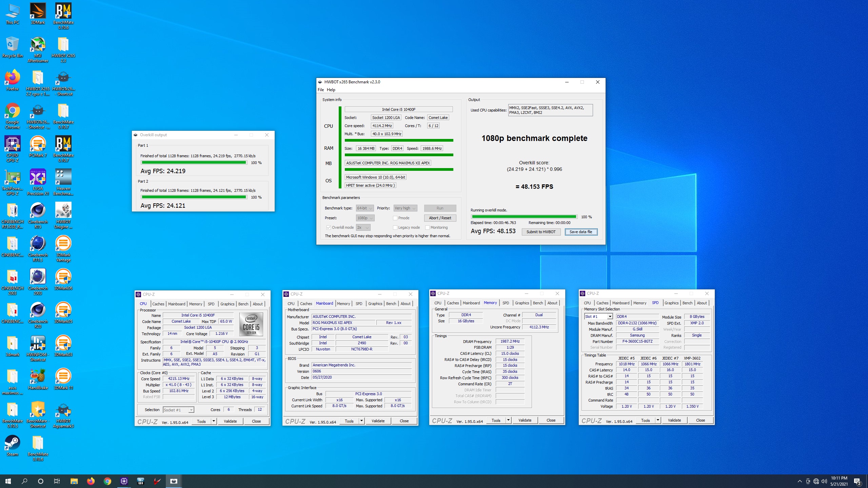Image resolution: width=868 pixels, height=488 pixels.
Task: Click Save data file button
Action: [x=581, y=232]
